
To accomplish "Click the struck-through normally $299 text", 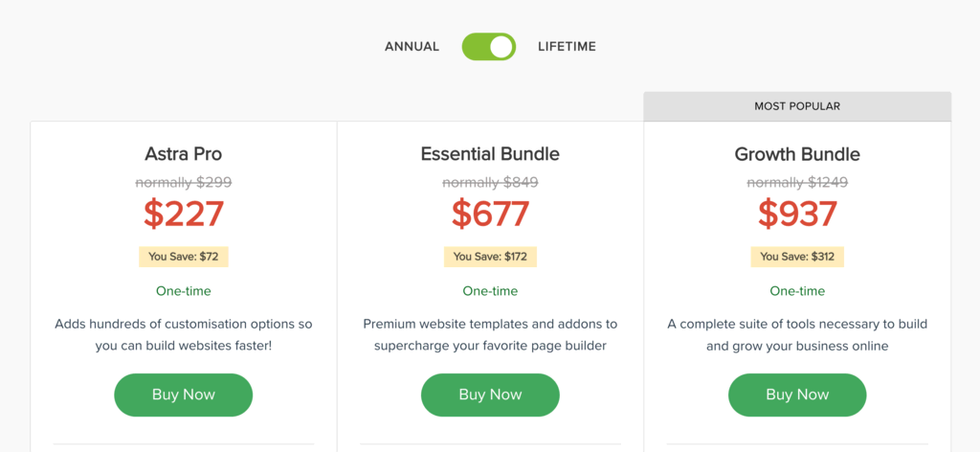I will (x=184, y=182).
